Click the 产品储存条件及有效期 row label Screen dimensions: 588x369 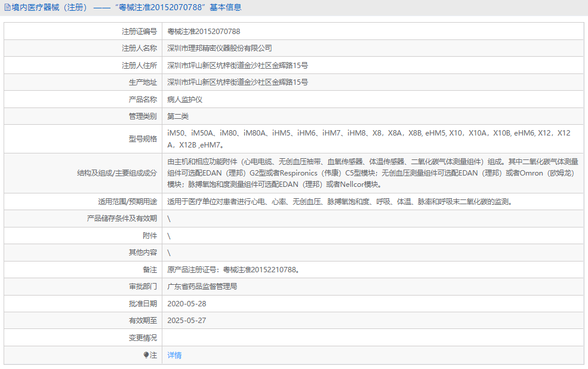[x=122, y=219]
